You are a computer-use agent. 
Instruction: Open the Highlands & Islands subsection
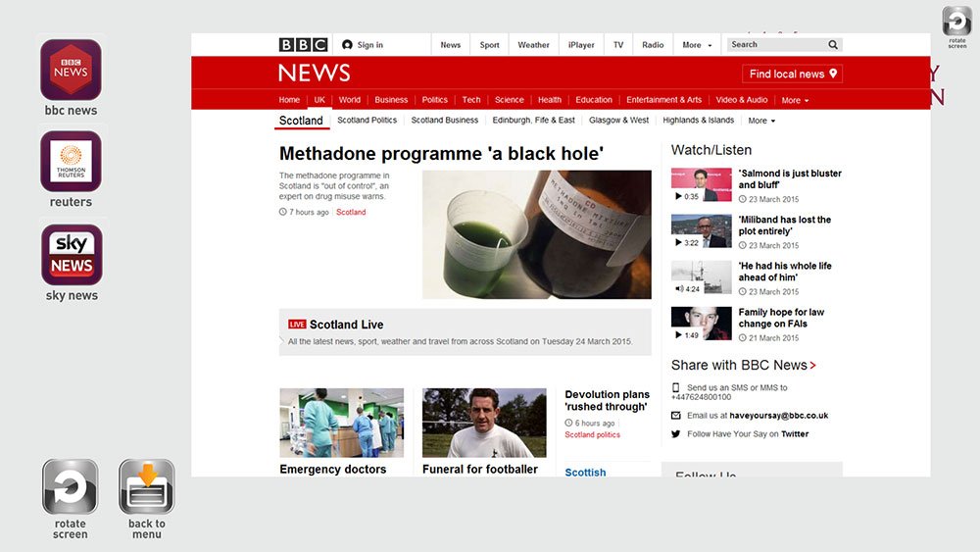(x=698, y=120)
